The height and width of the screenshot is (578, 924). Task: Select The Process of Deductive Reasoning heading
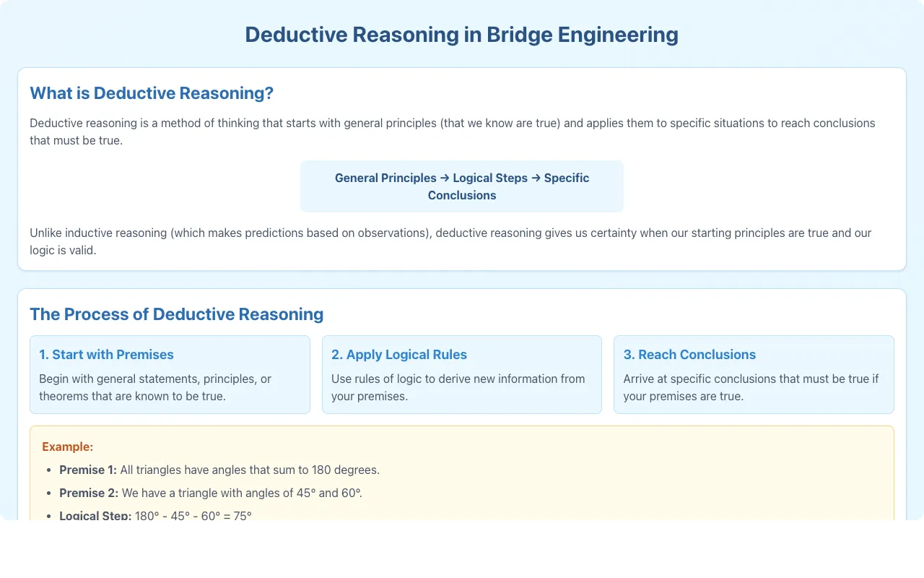[176, 314]
